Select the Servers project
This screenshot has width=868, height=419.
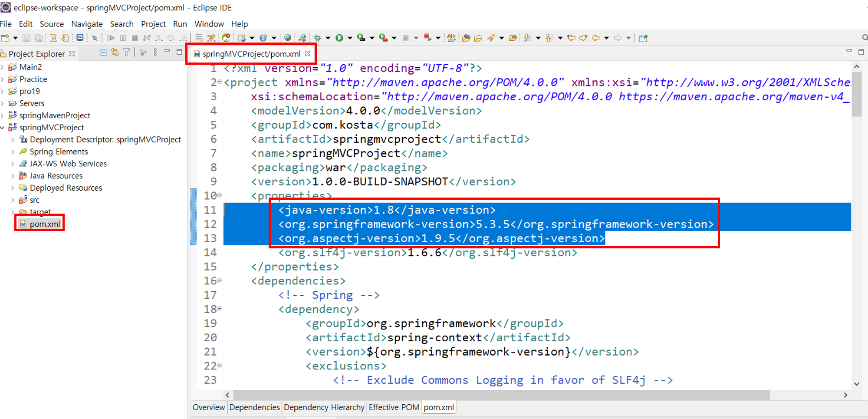32,103
